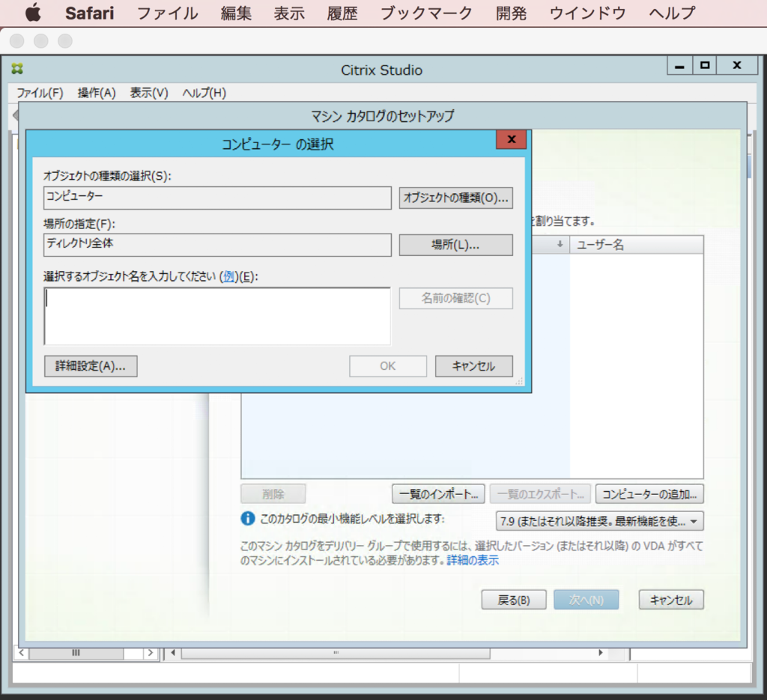Focus the object name entry text box

217,316
